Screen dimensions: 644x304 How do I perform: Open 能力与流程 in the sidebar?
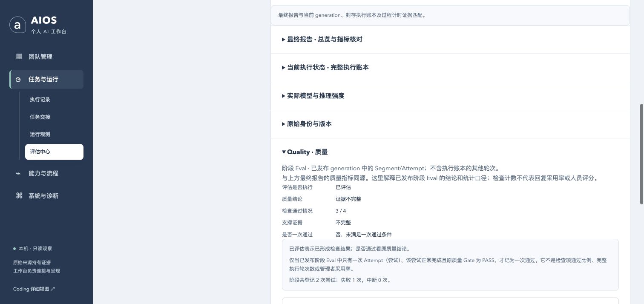(x=46, y=173)
